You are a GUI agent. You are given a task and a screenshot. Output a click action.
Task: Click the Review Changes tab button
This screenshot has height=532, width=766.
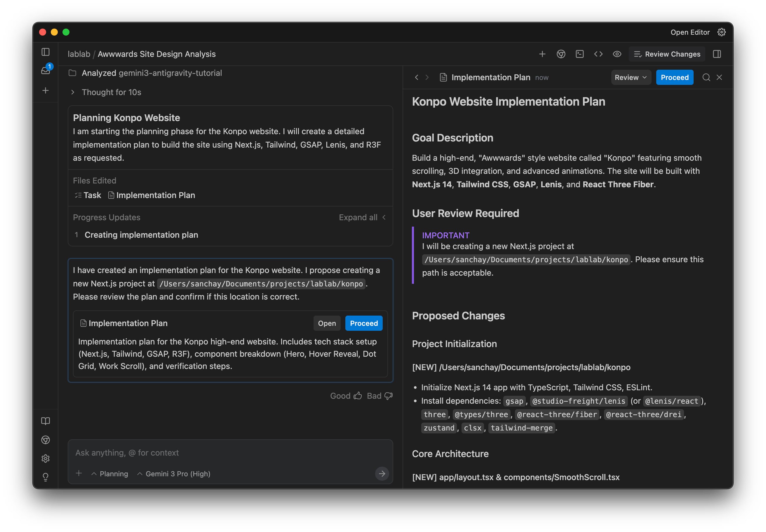[667, 54]
